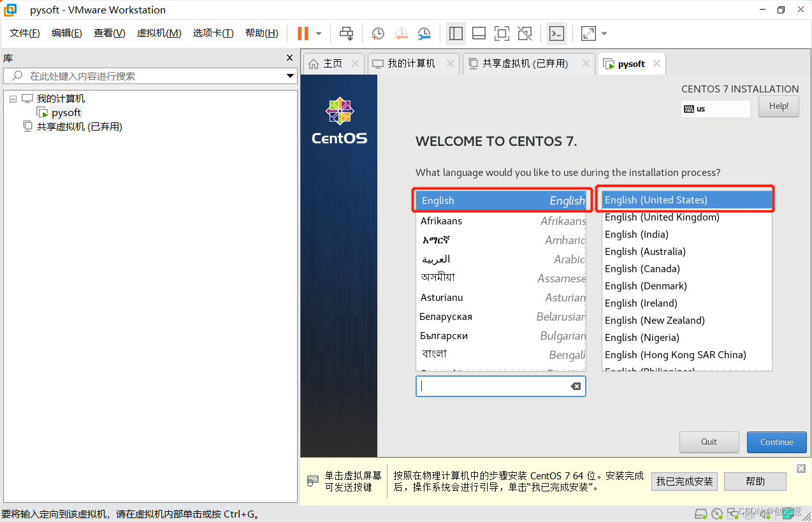The width and height of the screenshot is (812, 522).
Task: Select Arabic in the language list
Action: (501, 259)
